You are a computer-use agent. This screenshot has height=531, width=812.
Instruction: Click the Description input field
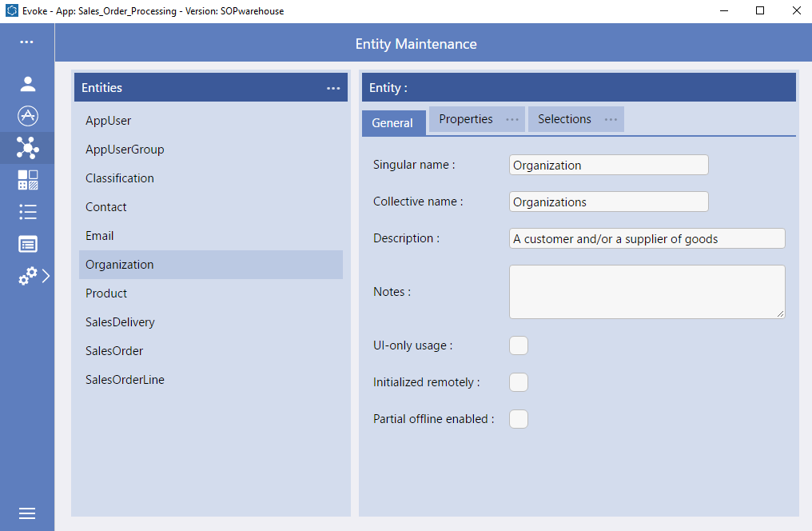click(647, 238)
